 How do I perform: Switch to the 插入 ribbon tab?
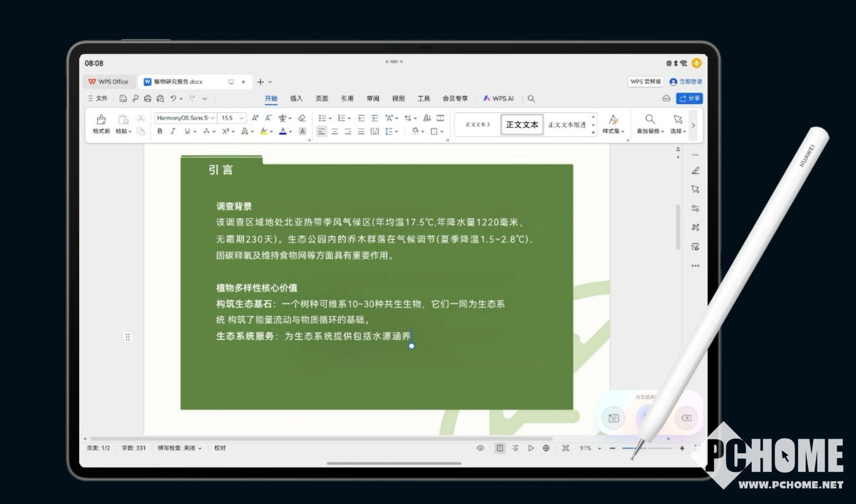[296, 99]
